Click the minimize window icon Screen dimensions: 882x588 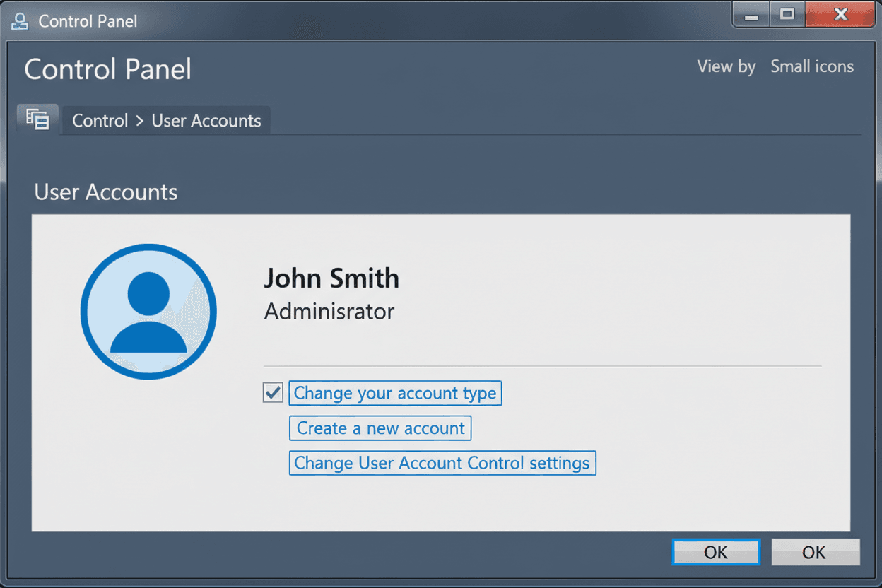pos(750,14)
